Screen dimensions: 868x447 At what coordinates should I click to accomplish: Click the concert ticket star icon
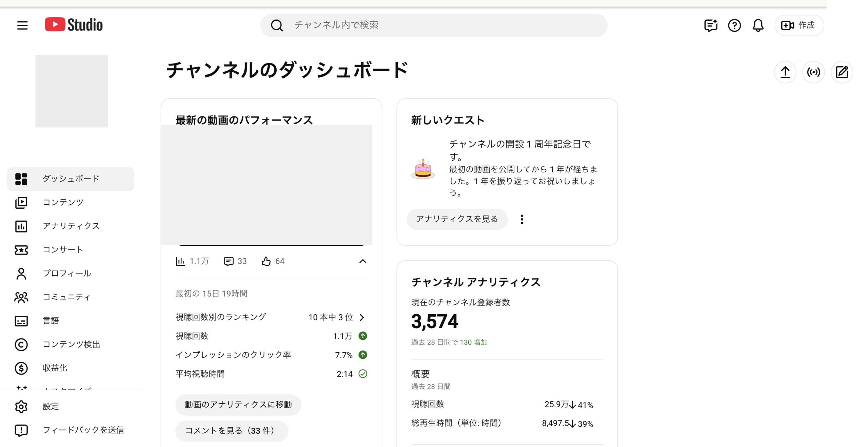point(21,250)
